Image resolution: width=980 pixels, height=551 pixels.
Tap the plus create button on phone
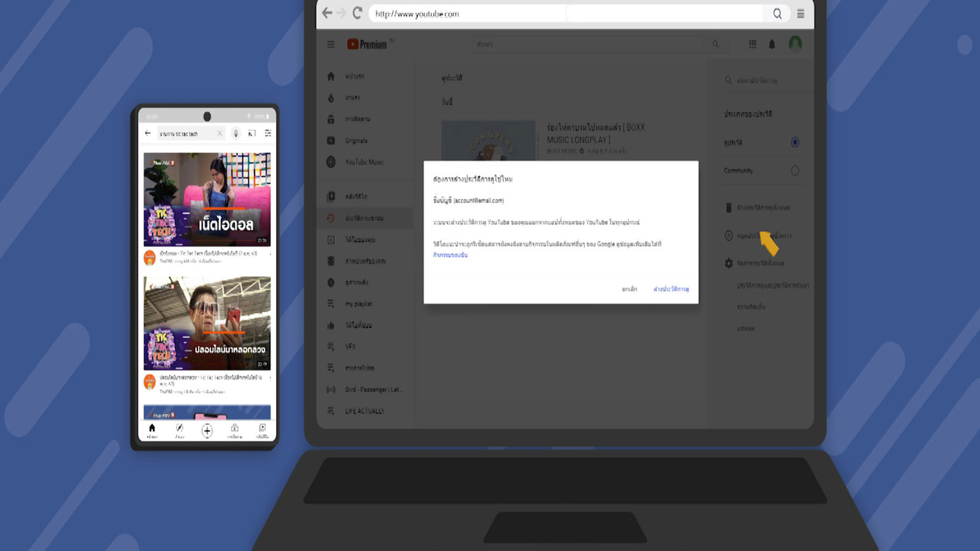207,431
